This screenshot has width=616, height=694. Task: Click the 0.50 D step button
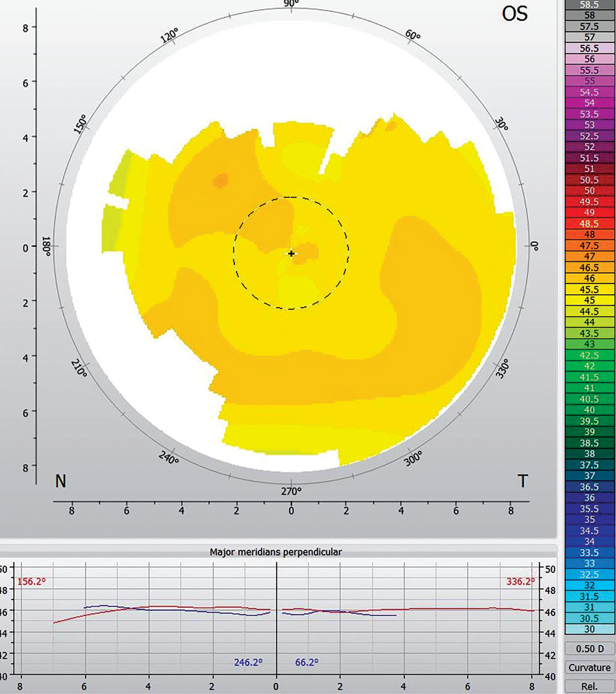[590, 649]
